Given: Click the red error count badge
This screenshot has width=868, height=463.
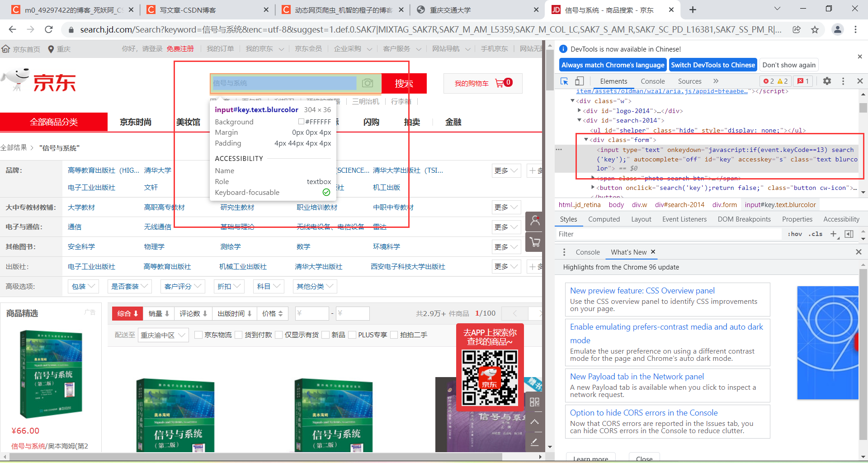Looking at the screenshot, I should tap(769, 81).
